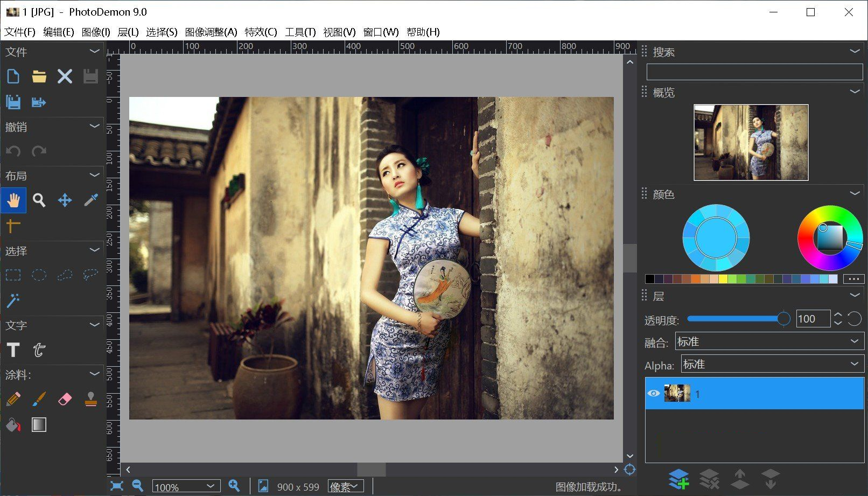Open the 文件(F) menu
The height and width of the screenshot is (496, 868).
(x=20, y=32)
